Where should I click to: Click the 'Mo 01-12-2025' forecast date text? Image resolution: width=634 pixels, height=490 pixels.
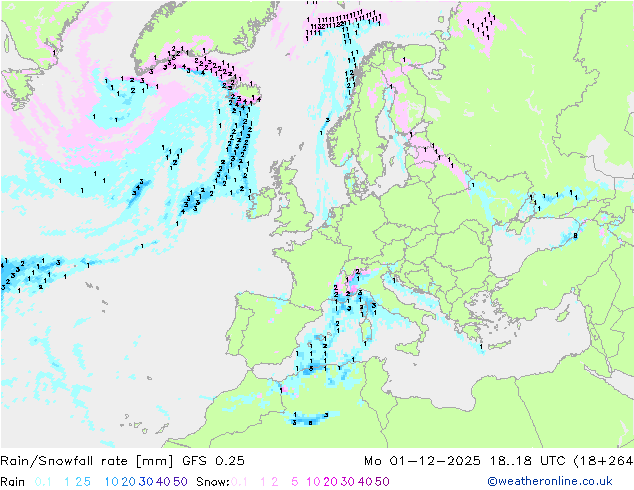(x=422, y=461)
